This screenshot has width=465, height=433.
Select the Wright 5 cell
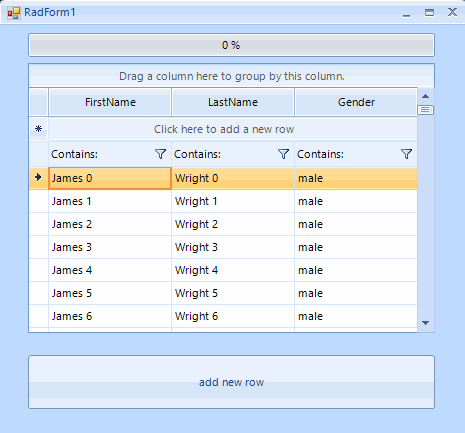233,293
